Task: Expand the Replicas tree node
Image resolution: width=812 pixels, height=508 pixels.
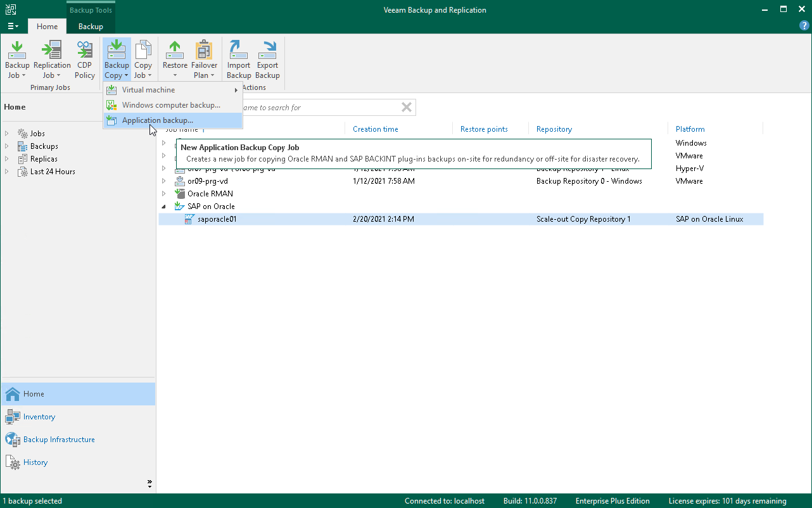Action: (7, 159)
